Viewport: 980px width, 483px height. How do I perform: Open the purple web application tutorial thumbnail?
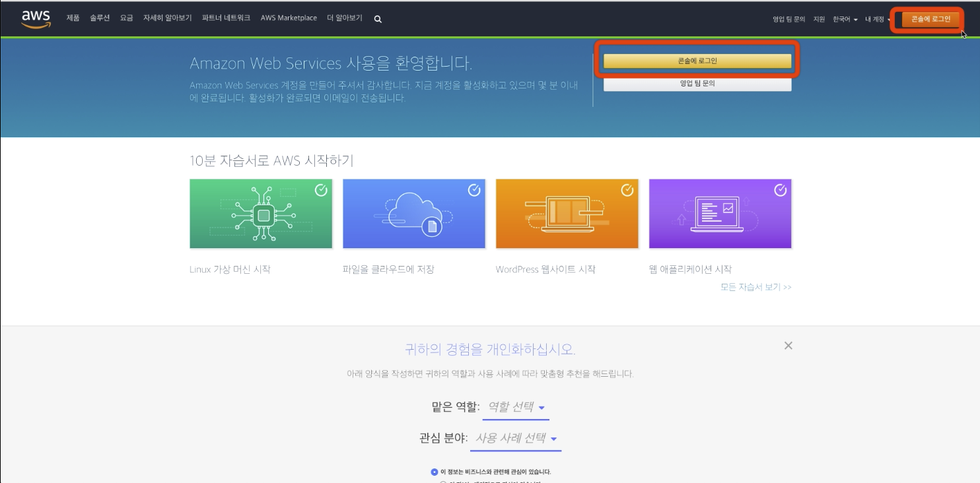(720, 214)
